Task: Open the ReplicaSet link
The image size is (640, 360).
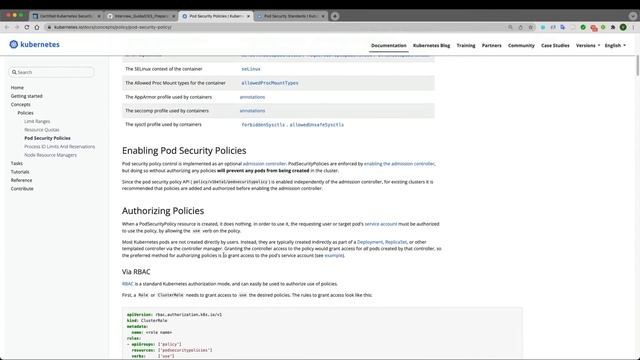Action: 396,242
